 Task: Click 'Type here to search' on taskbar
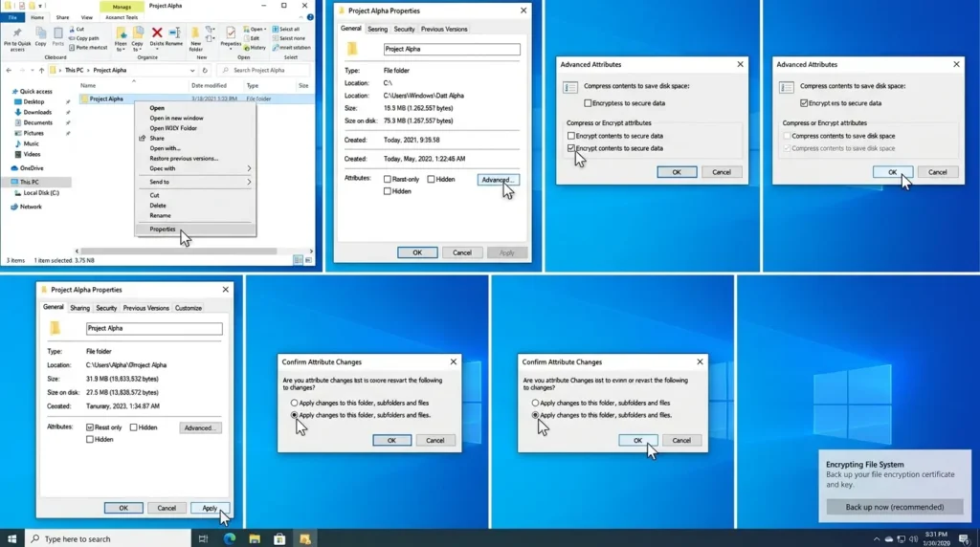(x=107, y=538)
